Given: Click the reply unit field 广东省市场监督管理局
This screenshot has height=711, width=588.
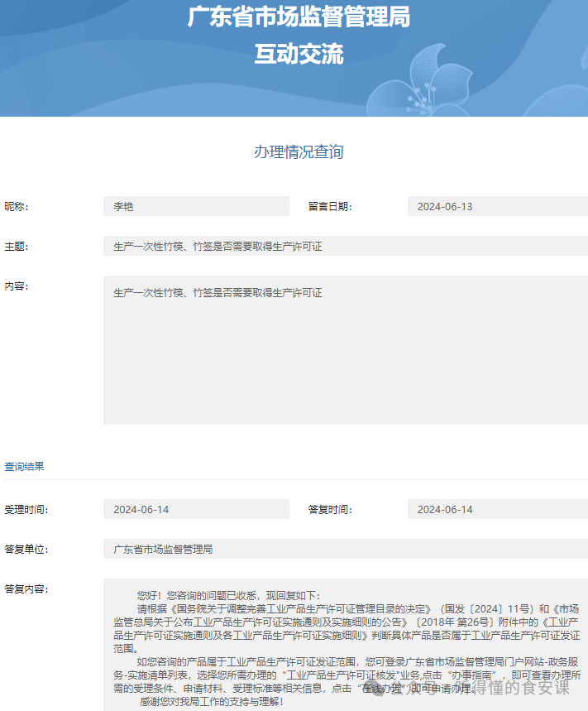Looking at the screenshot, I should point(345,549).
